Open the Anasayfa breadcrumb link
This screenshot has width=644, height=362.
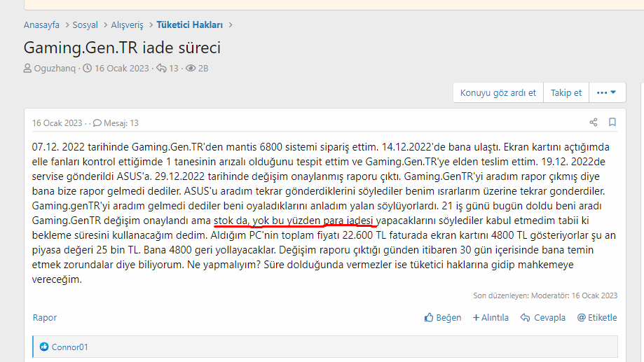[x=41, y=25]
